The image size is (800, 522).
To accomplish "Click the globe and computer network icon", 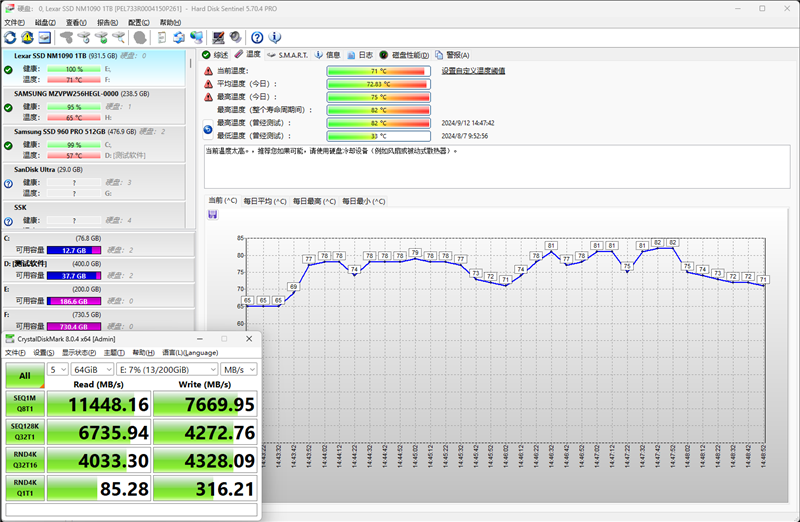I will point(196,37).
